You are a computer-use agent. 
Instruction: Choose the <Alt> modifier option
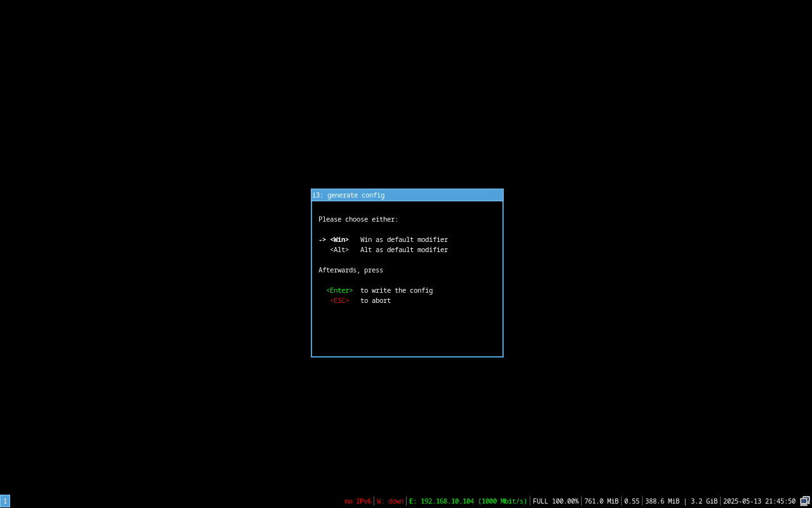(x=339, y=250)
